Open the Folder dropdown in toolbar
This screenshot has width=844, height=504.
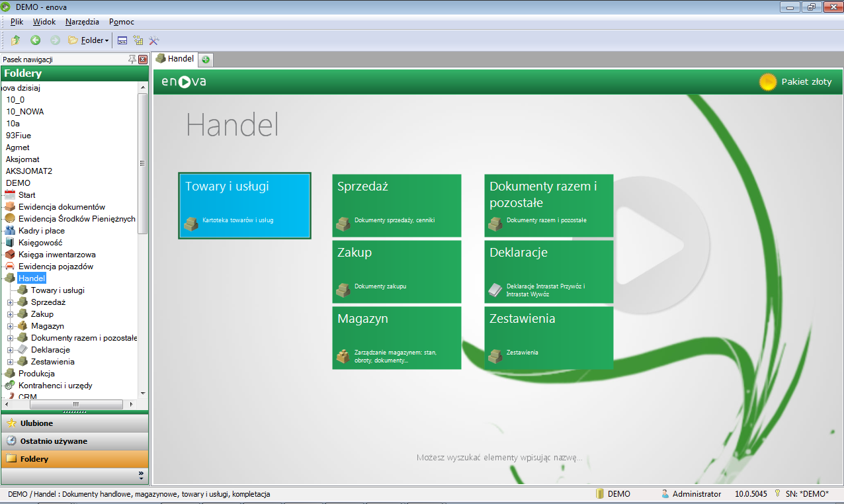click(89, 40)
